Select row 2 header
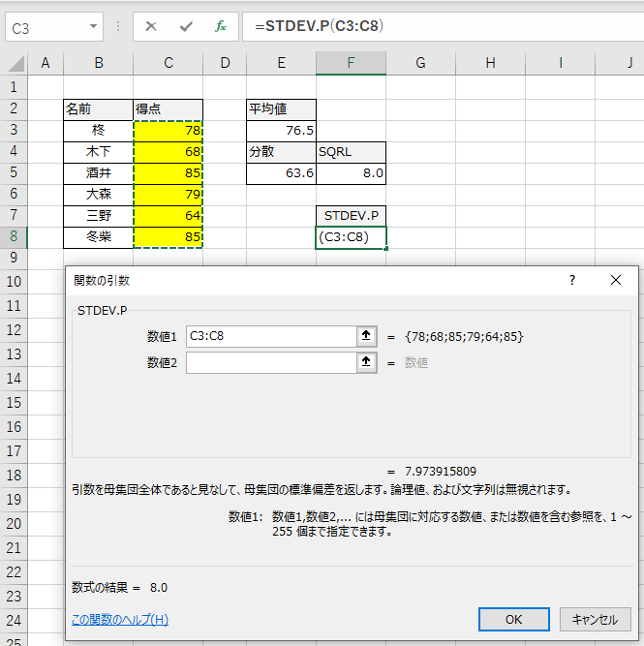 (x=14, y=108)
